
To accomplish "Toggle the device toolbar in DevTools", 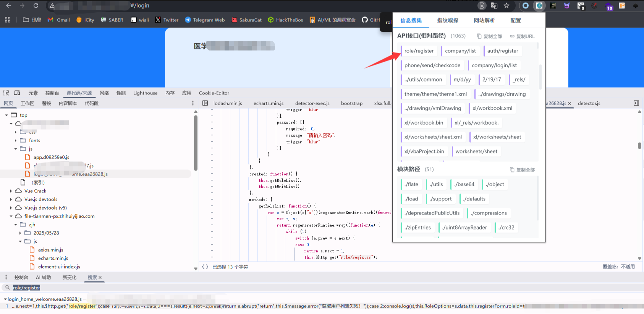I will tap(17, 93).
